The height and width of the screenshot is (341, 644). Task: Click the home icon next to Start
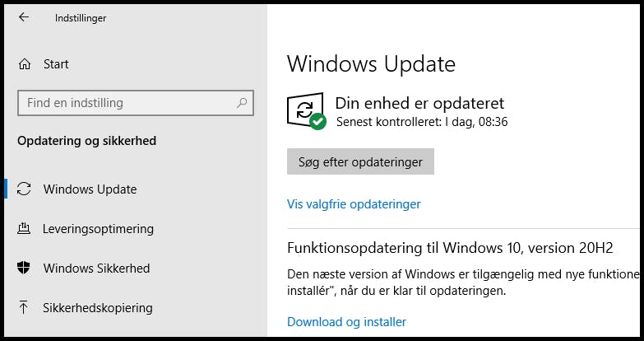click(x=25, y=64)
